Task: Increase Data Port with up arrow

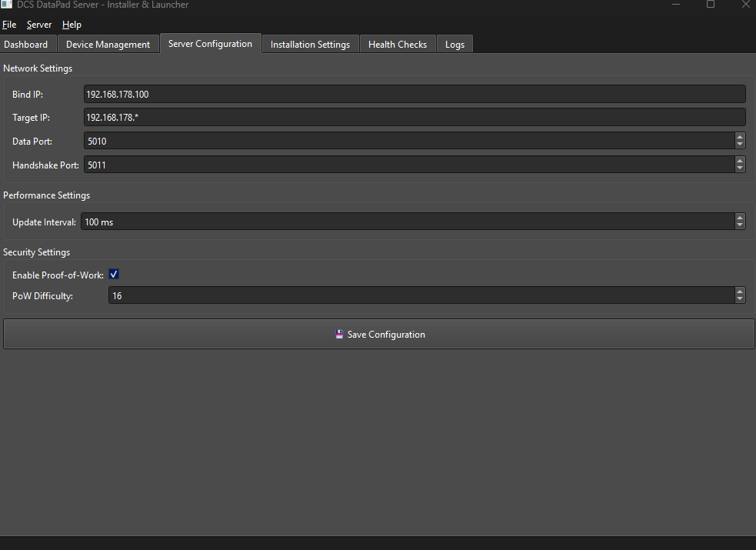Action: 740,137
